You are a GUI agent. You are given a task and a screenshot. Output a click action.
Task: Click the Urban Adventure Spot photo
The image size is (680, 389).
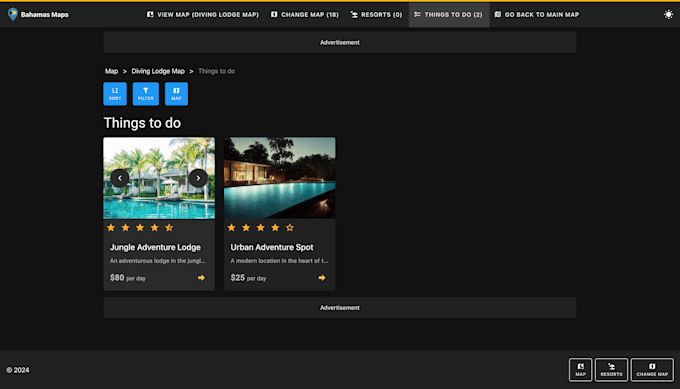(x=279, y=178)
